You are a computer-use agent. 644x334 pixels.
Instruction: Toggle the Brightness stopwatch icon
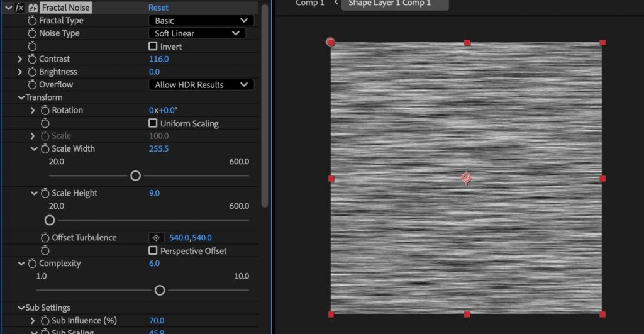pos(32,72)
